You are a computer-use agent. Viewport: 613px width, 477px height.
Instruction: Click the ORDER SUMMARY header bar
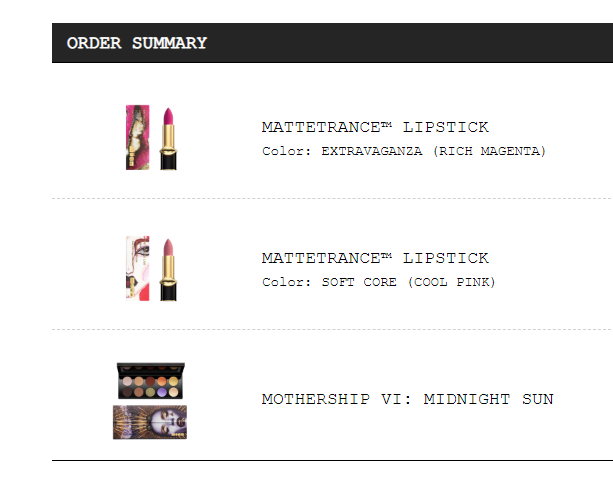pyautogui.click(x=332, y=43)
